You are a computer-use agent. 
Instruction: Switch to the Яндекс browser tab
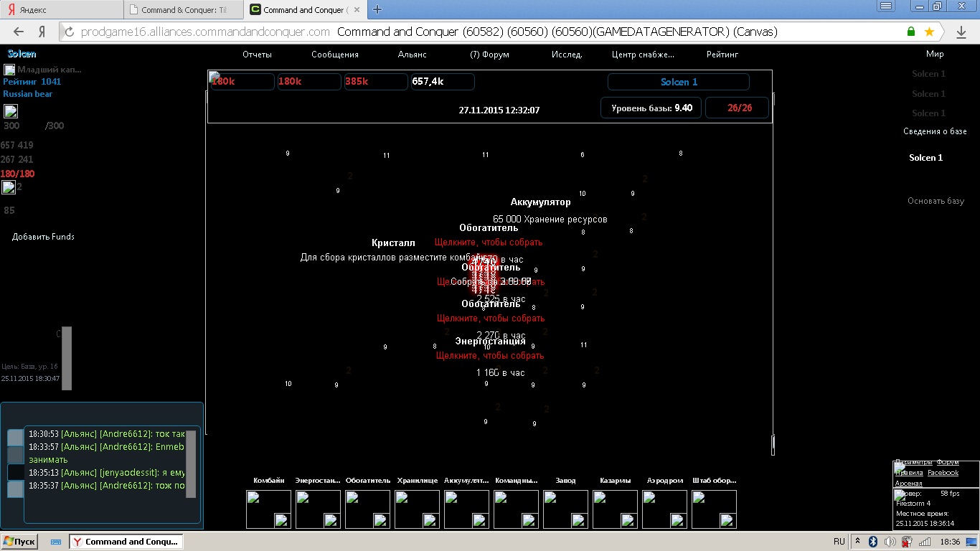[61, 10]
